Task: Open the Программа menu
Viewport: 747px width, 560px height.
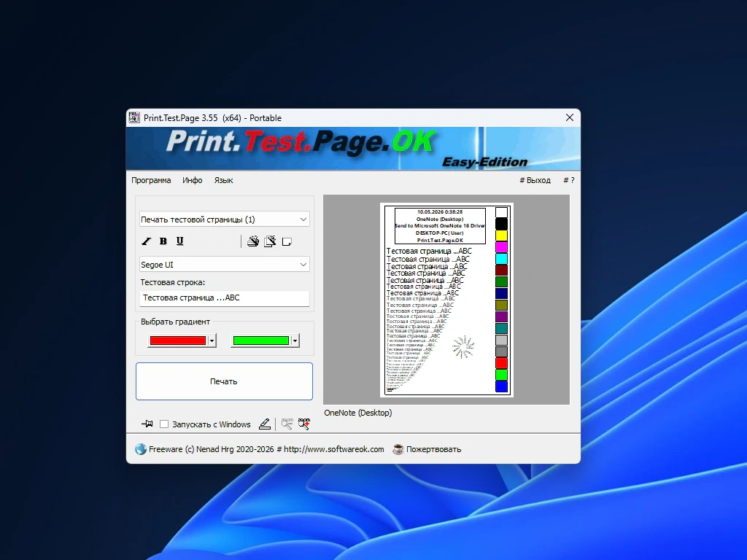Action: pos(151,180)
